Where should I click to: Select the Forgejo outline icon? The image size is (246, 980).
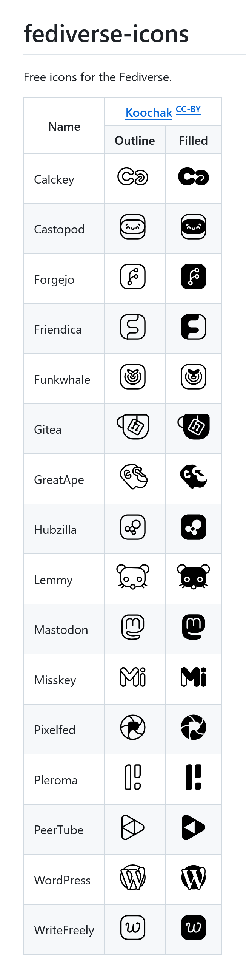click(133, 277)
